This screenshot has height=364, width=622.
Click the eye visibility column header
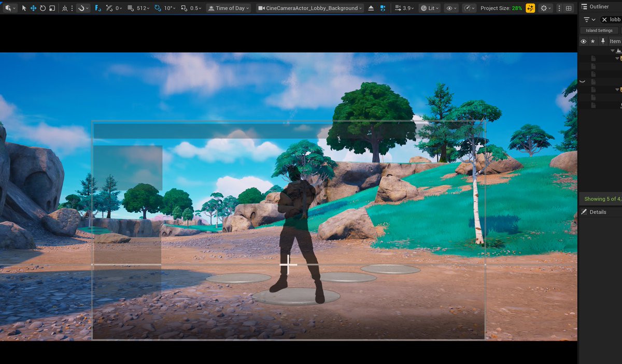[584, 41]
